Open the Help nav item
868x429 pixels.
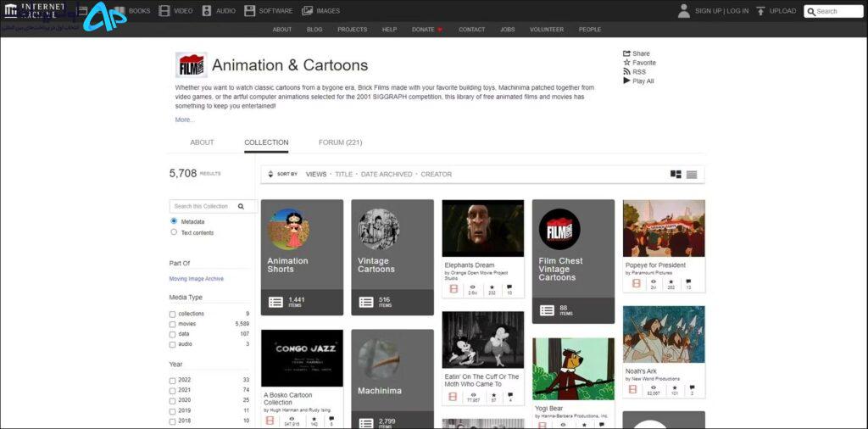(x=389, y=30)
